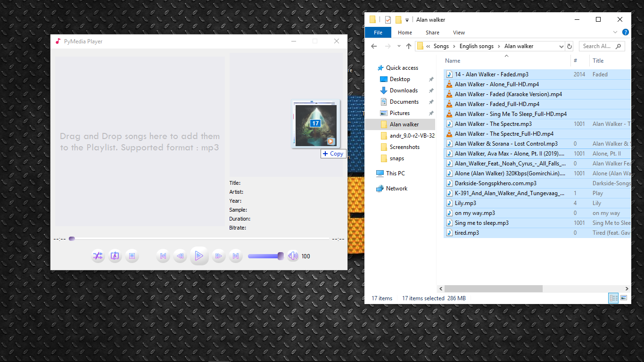Click horizontal scrollbar in file list
The image size is (644, 362).
click(493, 288)
